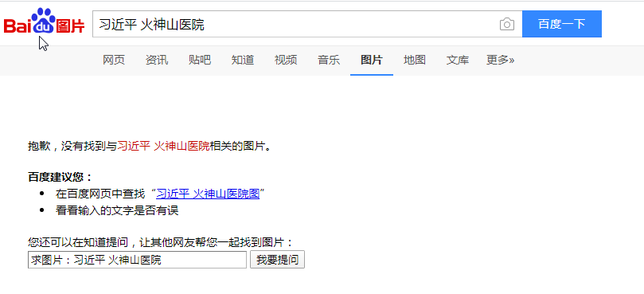Image resolution: width=644 pixels, height=294 pixels.
Task: Open the 贴吧 tab
Action: (200, 60)
